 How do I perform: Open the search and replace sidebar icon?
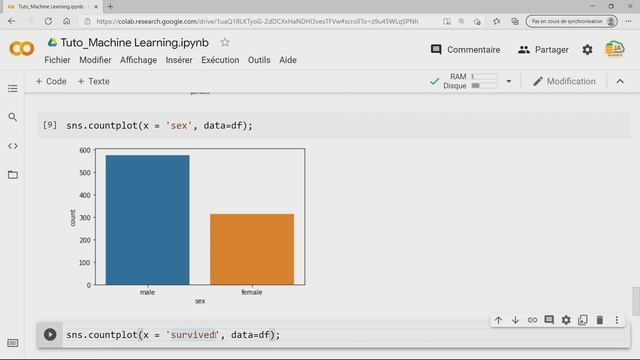tap(13, 117)
